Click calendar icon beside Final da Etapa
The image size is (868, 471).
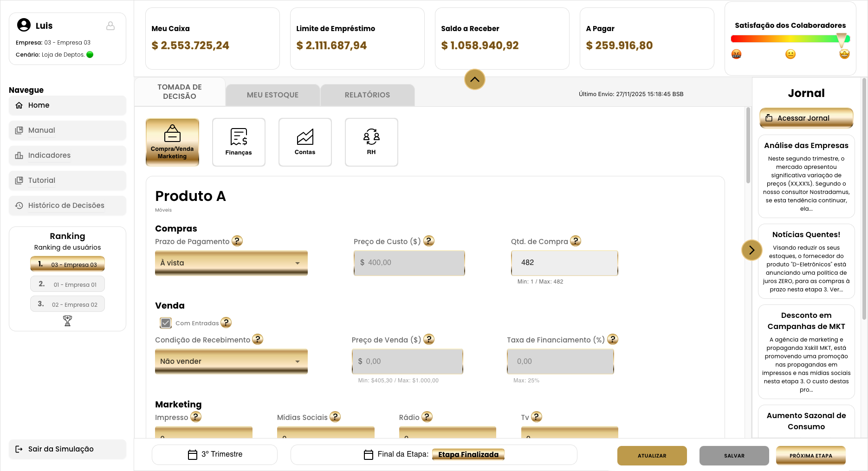[x=369, y=455]
